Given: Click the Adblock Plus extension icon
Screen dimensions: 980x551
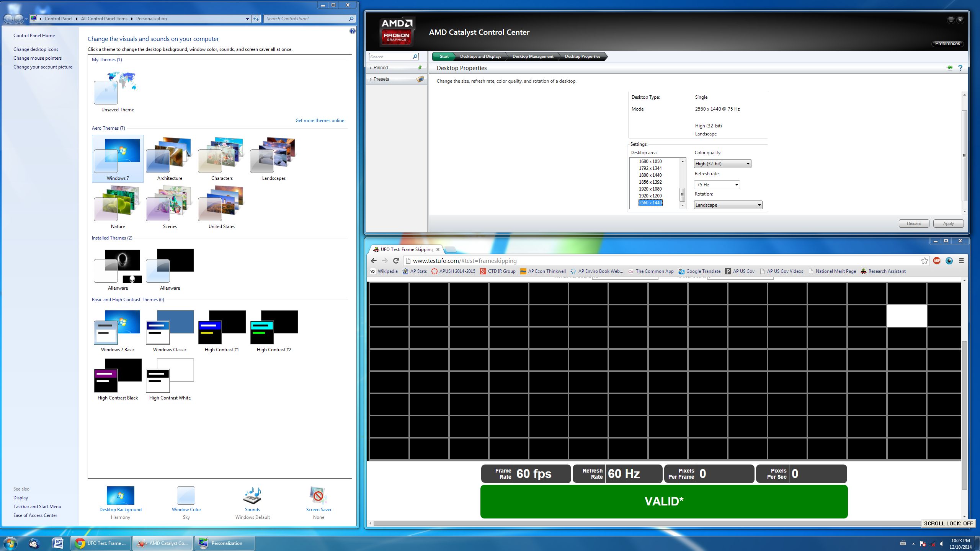Looking at the screenshot, I should pyautogui.click(x=937, y=261).
